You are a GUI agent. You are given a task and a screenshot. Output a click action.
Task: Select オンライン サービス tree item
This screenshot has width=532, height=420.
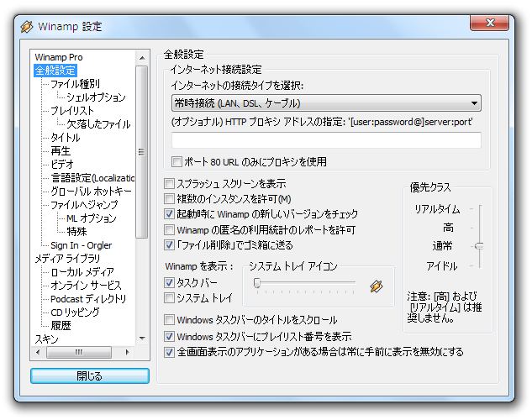[86, 286]
